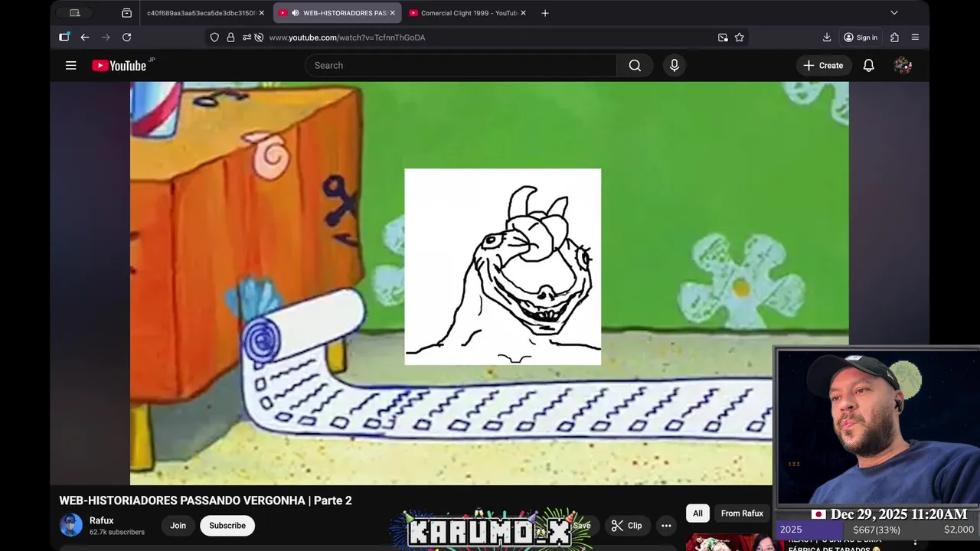Open the browser sidebar panel icon
This screenshot has width=980, height=551.
[x=64, y=37]
